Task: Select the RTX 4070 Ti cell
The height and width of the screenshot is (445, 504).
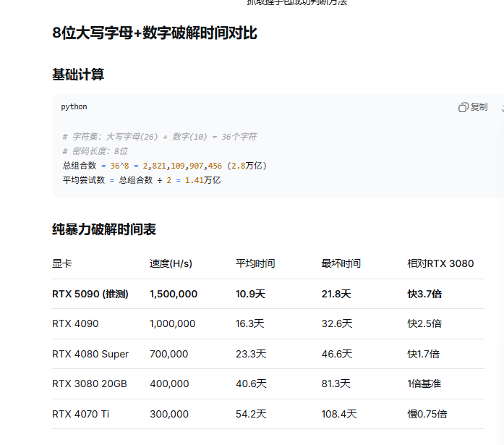Action: click(x=81, y=414)
